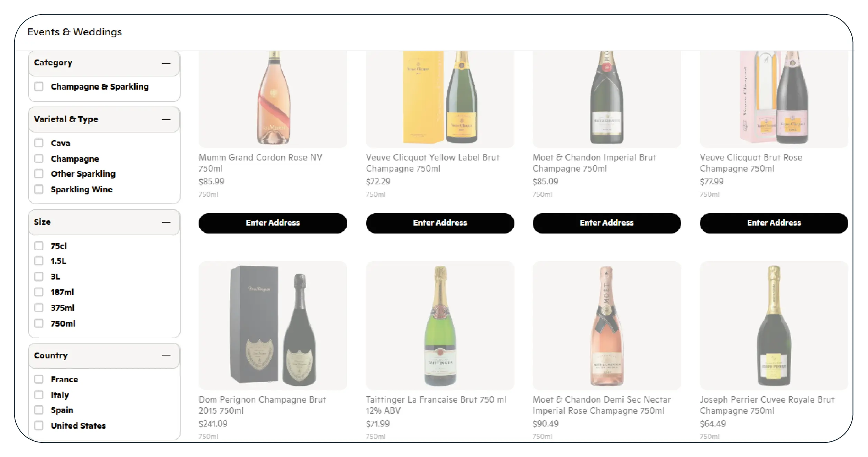Enable the Cava varietal filter

click(x=39, y=143)
